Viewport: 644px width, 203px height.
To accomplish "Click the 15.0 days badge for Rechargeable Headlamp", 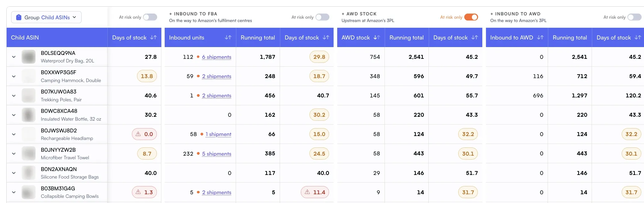I will click(x=319, y=134).
